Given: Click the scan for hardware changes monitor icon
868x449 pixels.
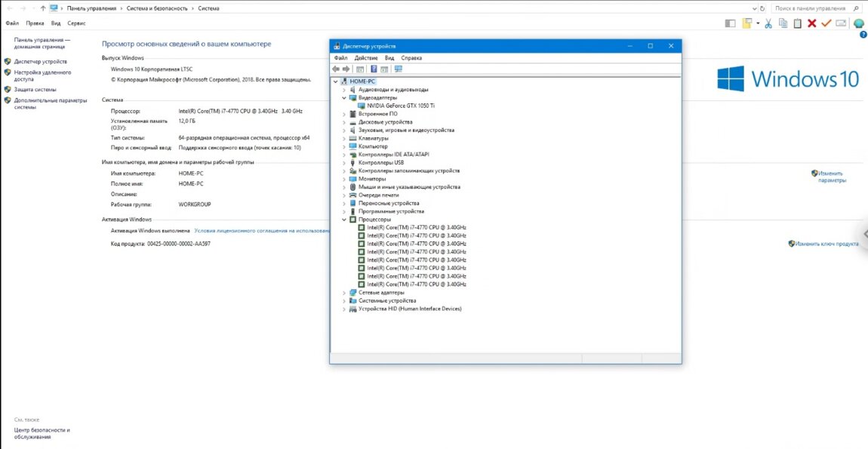Looking at the screenshot, I should (x=398, y=69).
